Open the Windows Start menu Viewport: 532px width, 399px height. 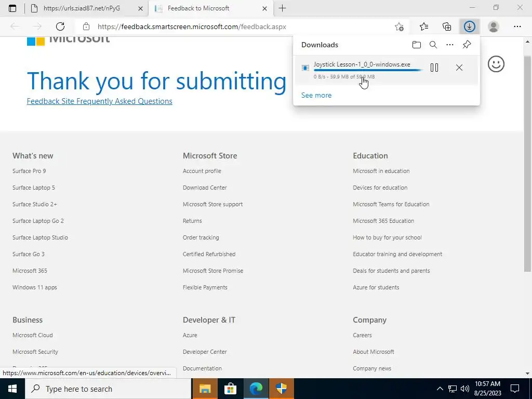coord(12,389)
